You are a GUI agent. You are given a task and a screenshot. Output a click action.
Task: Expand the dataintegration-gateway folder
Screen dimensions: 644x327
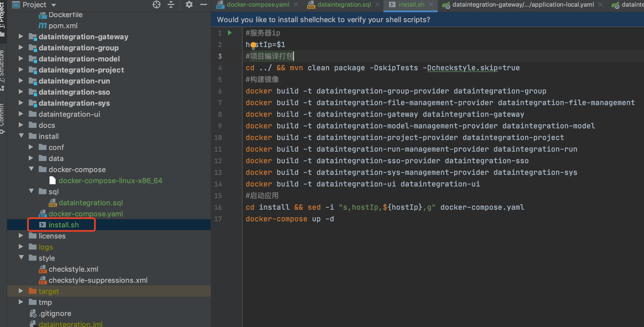tap(21, 36)
